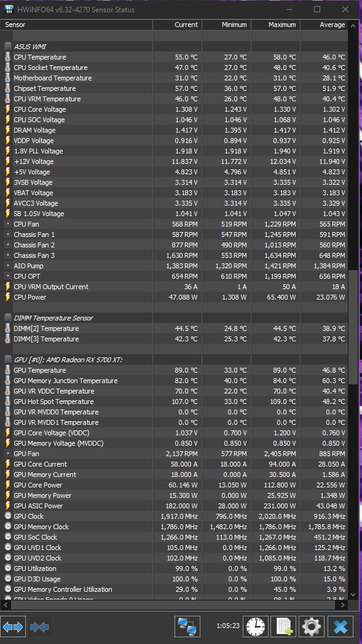The height and width of the screenshot is (644, 362).
Task: Click the clock icon beside GPU Clock
Action: tap(8, 516)
